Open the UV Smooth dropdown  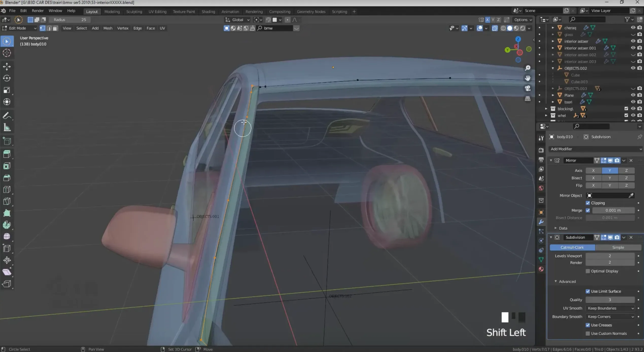click(x=610, y=308)
